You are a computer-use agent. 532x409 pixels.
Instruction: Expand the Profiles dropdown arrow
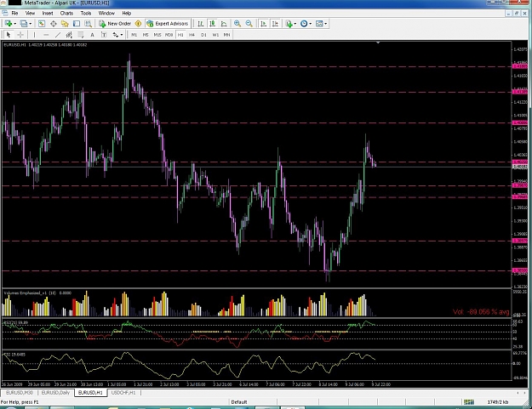pos(30,24)
